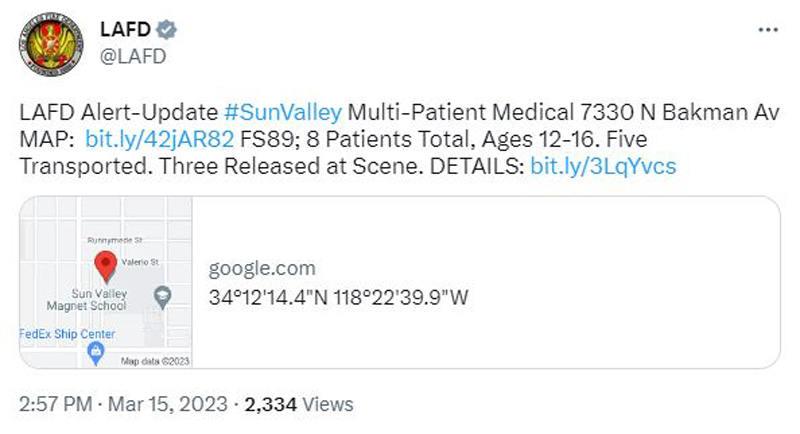800x434 pixels.
Task: Click the Mar 15, 2023 date
Action: pyautogui.click(x=168, y=404)
